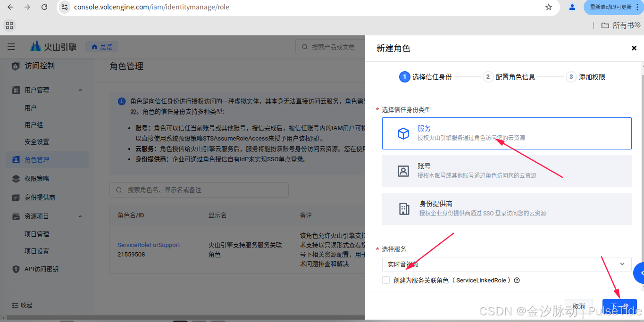Click the 取消 button
The image size is (644, 322).
pyautogui.click(x=578, y=306)
